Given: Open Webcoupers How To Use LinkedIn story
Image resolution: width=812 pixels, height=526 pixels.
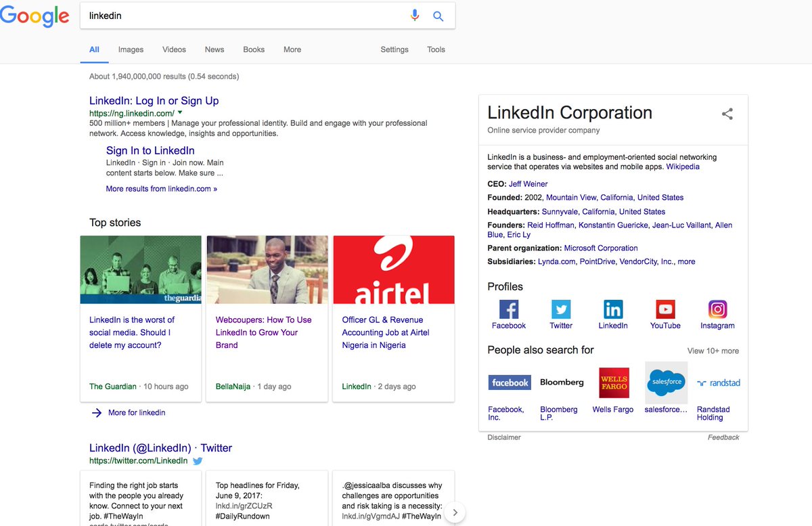Looking at the screenshot, I should pos(264,332).
